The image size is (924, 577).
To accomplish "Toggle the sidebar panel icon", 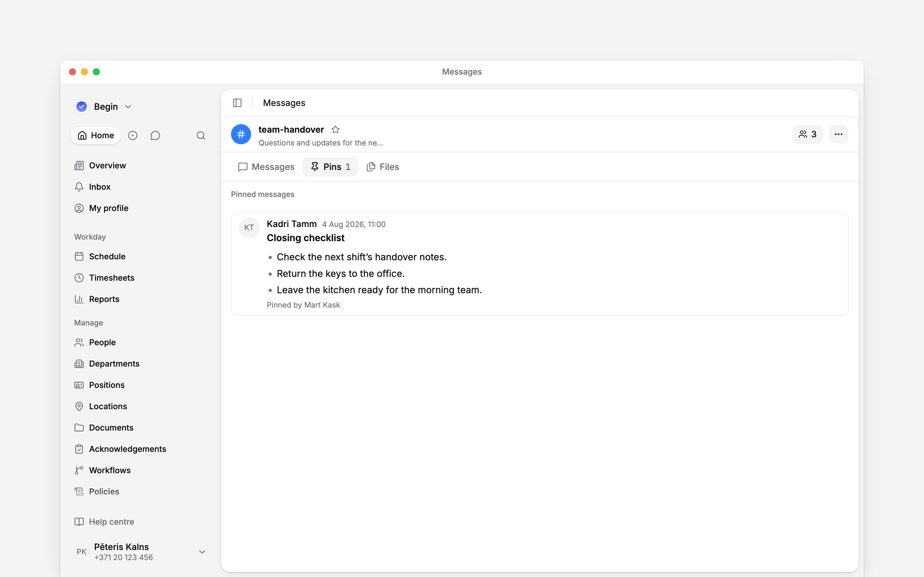I will click(237, 103).
